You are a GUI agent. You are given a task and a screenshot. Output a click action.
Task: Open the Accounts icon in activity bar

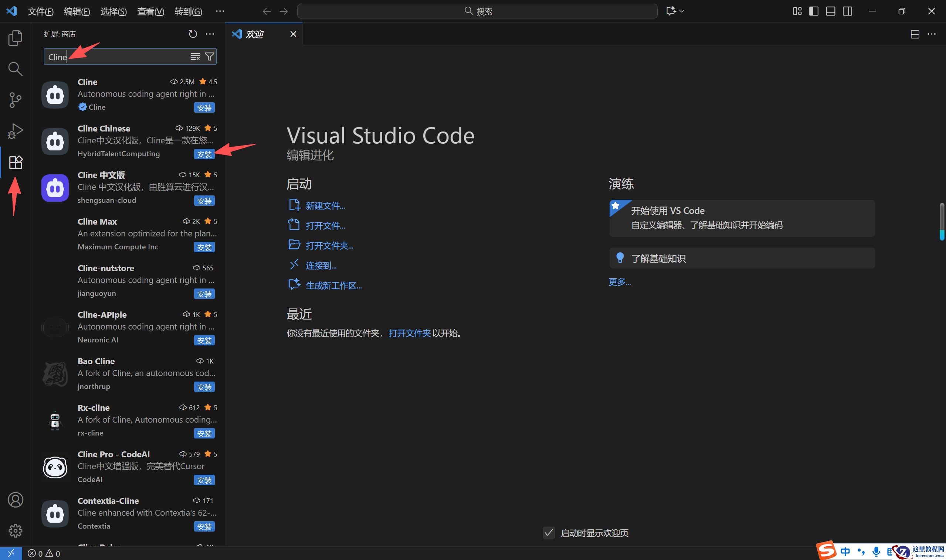coord(15,500)
